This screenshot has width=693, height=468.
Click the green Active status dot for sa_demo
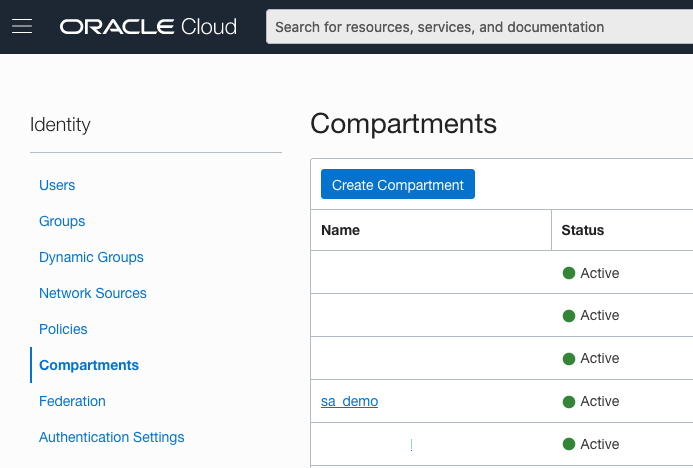coord(569,401)
